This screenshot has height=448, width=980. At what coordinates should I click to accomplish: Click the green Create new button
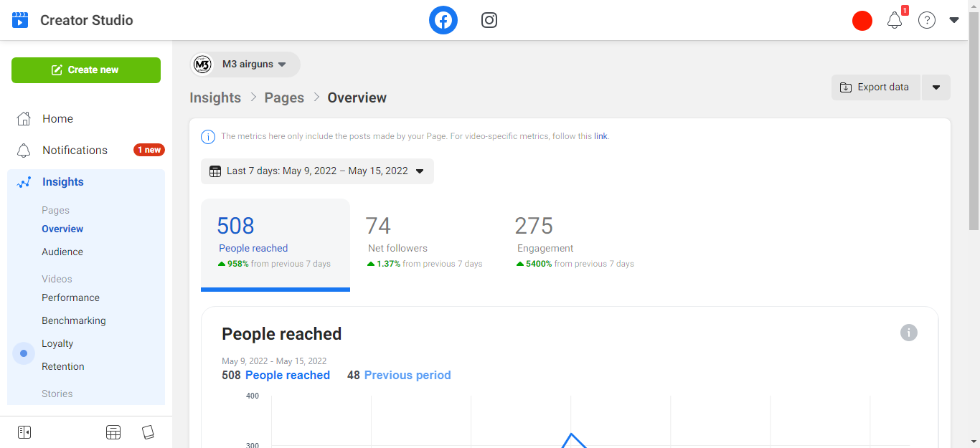coord(86,70)
